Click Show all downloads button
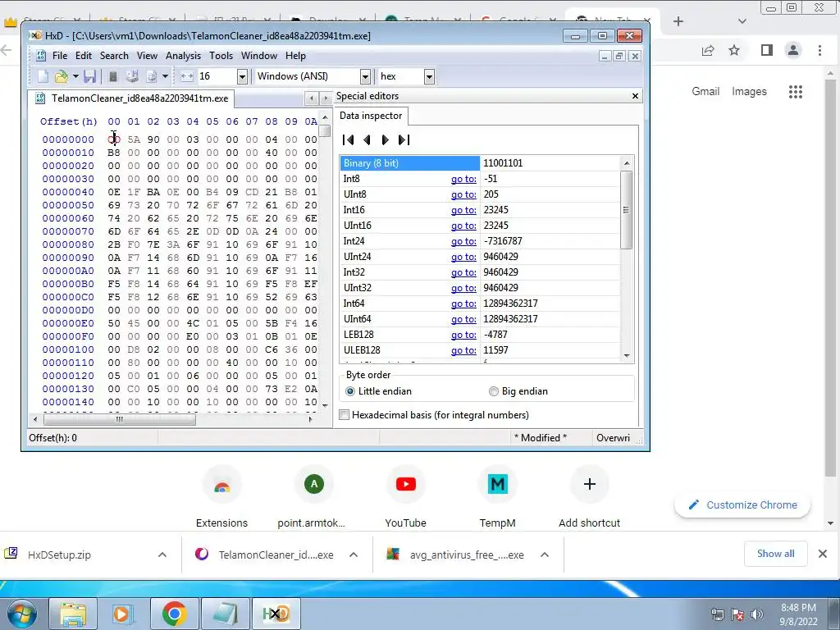This screenshot has height=630, width=840. tap(775, 554)
